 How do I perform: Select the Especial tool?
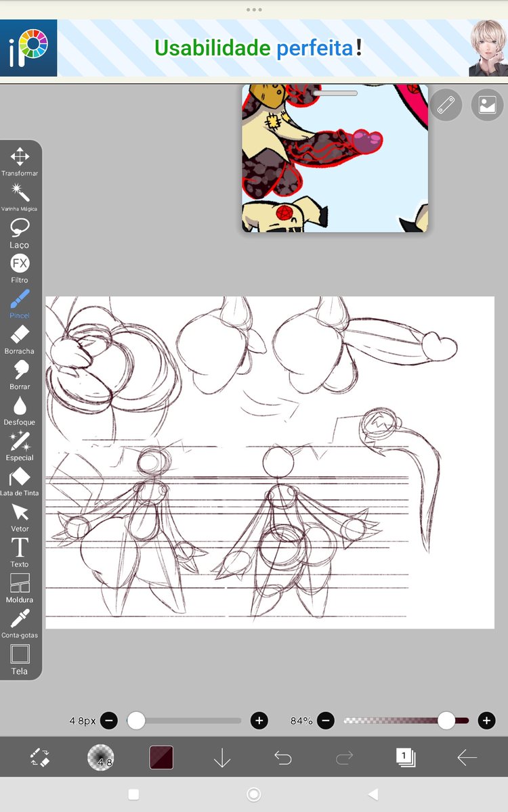(20, 446)
